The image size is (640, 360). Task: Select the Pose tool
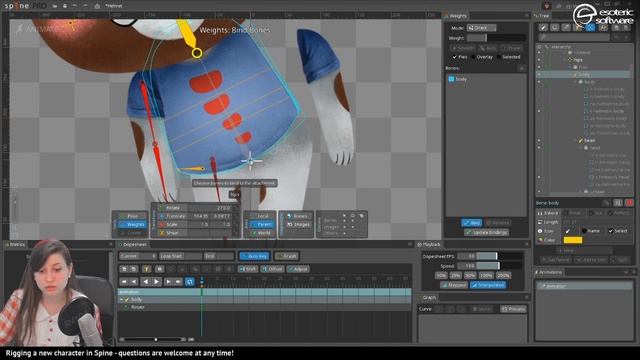point(131,216)
